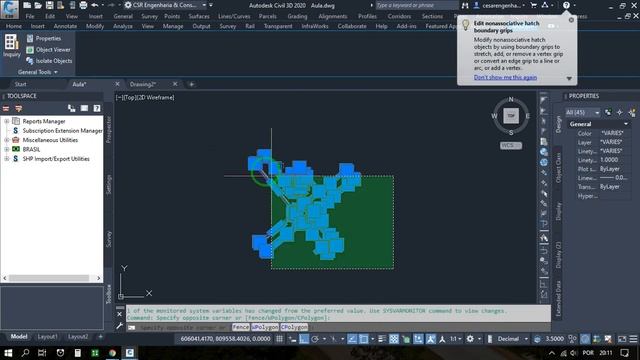Click the Quick Select icon in Properties
This screenshot has height=360, width=640.
tap(632, 112)
